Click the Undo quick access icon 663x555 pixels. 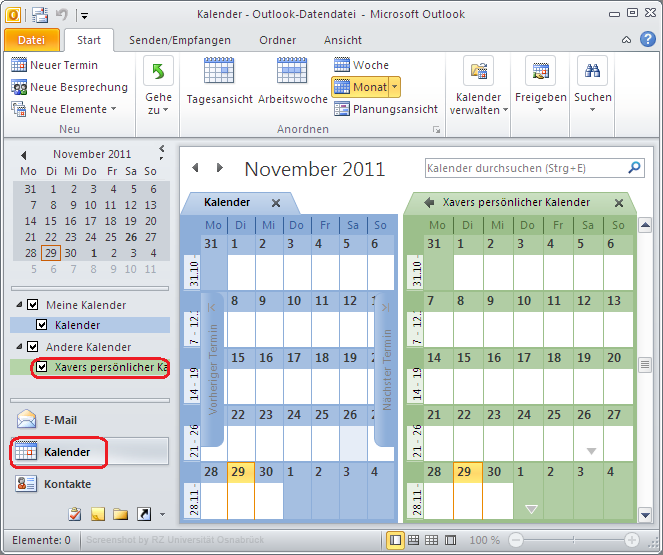pos(62,15)
